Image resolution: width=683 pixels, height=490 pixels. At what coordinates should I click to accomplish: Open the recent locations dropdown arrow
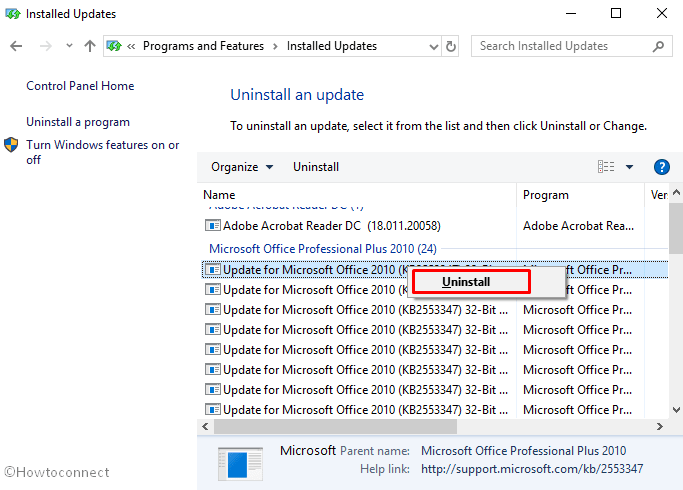click(x=69, y=45)
